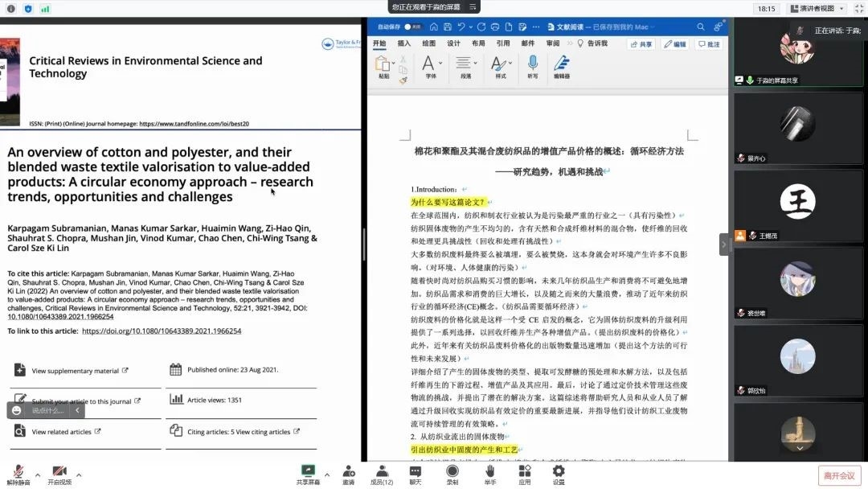Turn on the camera video
The height and width of the screenshot is (489, 868).
click(x=59, y=472)
